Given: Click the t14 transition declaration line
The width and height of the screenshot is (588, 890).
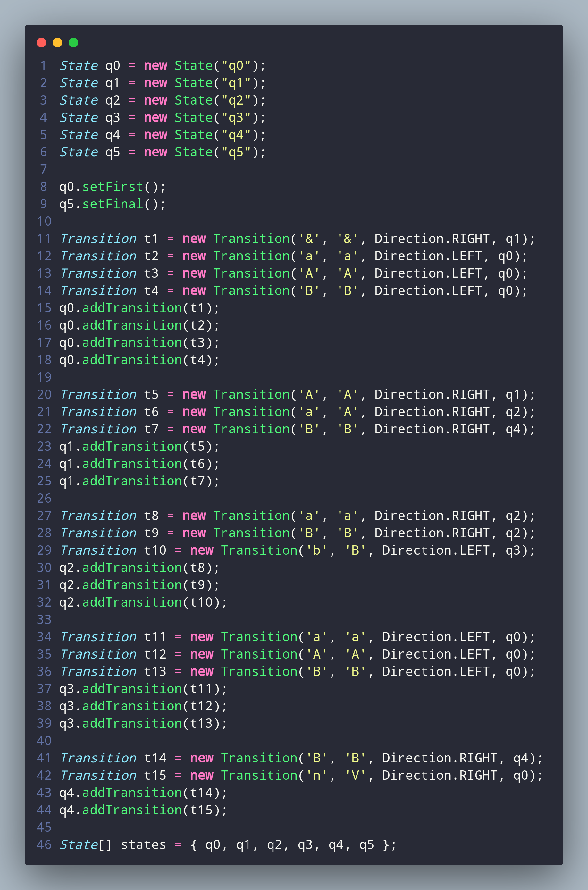Looking at the screenshot, I should tap(301, 758).
